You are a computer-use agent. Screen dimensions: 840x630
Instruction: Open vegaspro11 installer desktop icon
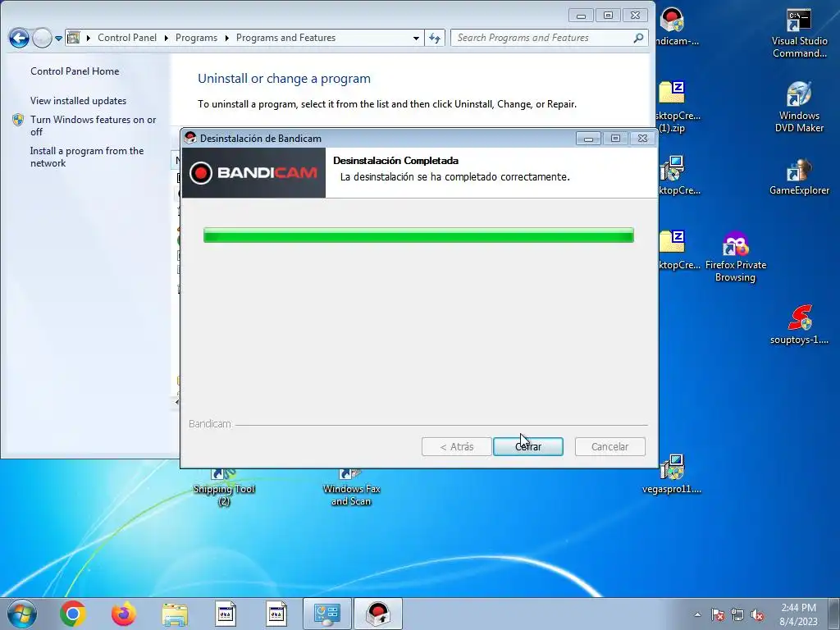[x=672, y=474]
